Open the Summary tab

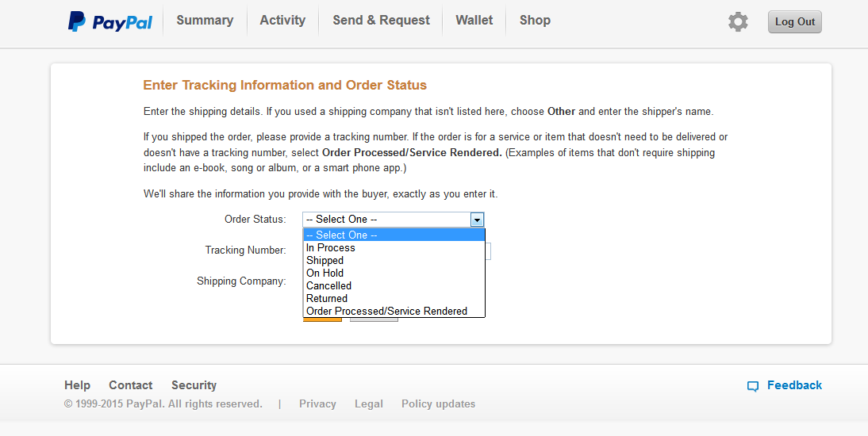tap(205, 21)
